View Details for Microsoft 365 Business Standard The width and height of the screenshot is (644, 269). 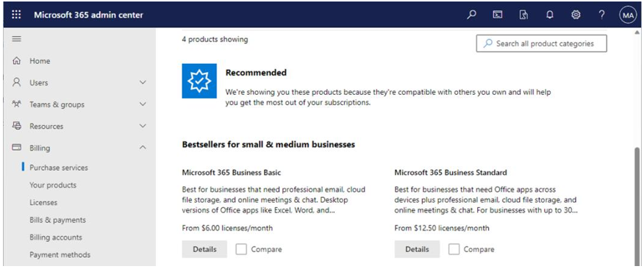tap(418, 249)
